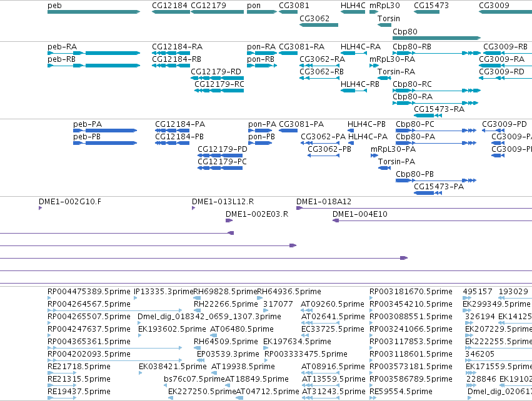Screen dimensions: 532x401
Task: Select the Torsin gene label
Action: [x=389, y=18]
